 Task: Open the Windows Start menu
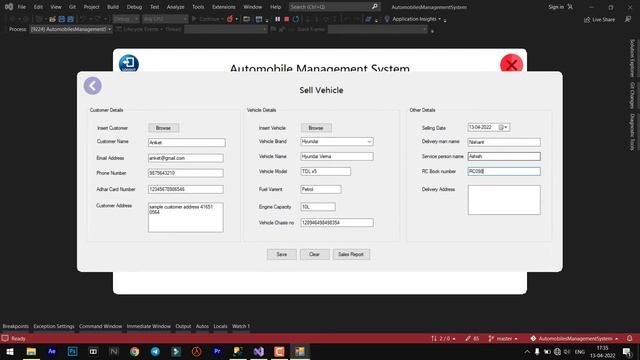pos(10,351)
